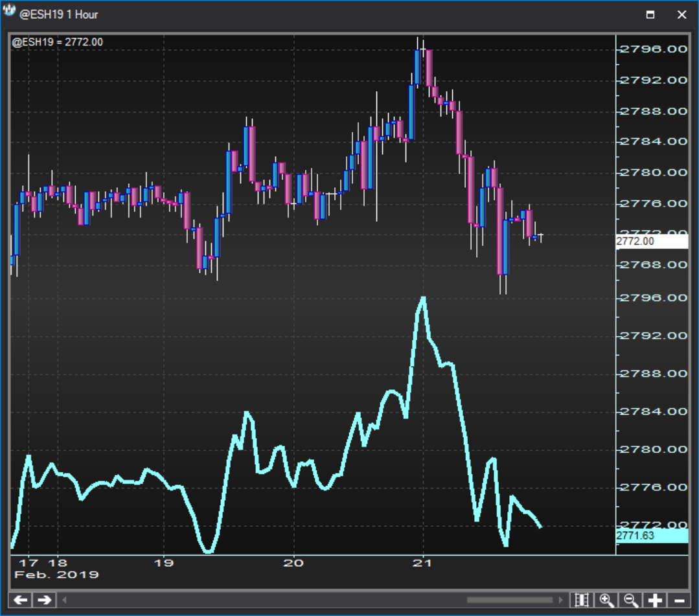Click the "20" date on the time axis

[x=293, y=563]
